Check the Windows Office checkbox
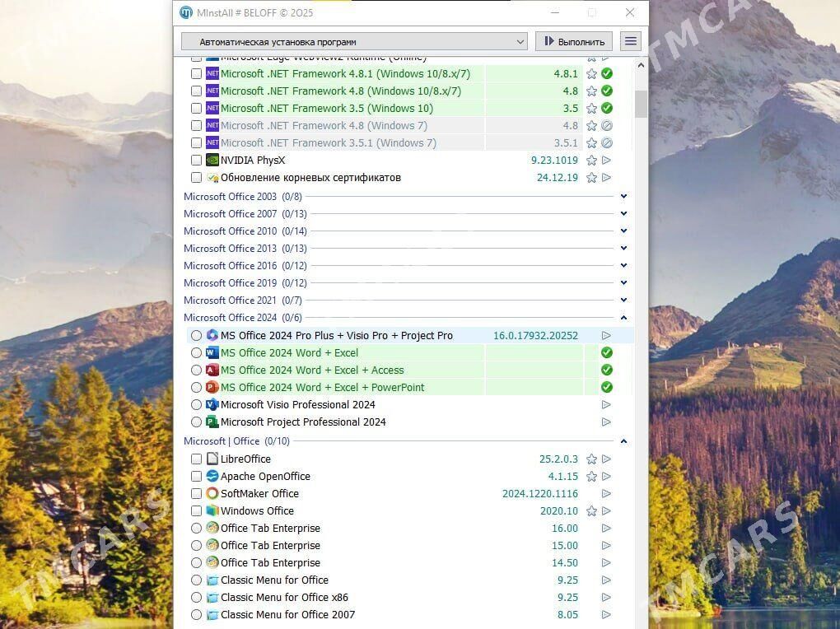 [x=197, y=511]
